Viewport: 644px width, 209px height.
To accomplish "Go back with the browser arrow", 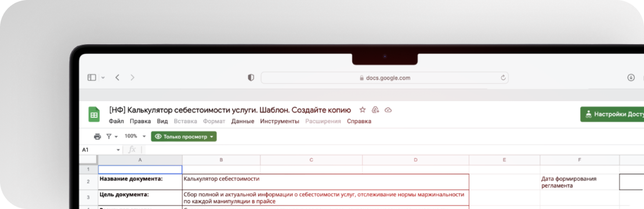I will (x=117, y=77).
